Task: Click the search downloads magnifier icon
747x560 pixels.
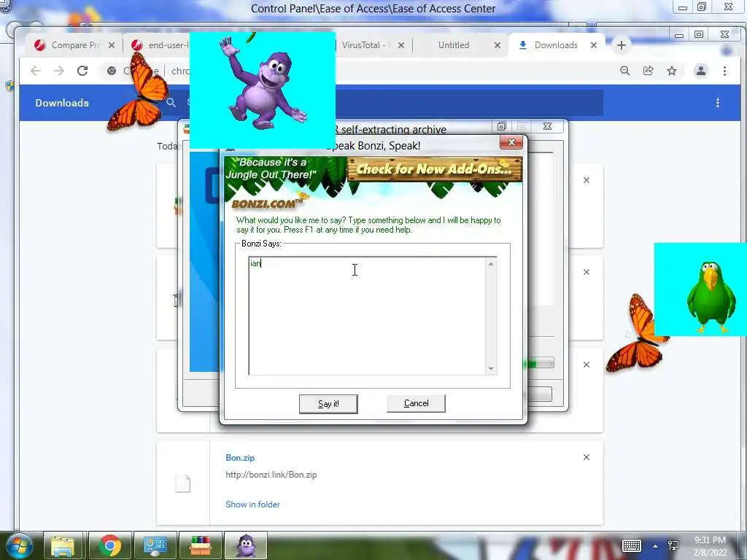Action: [x=171, y=102]
